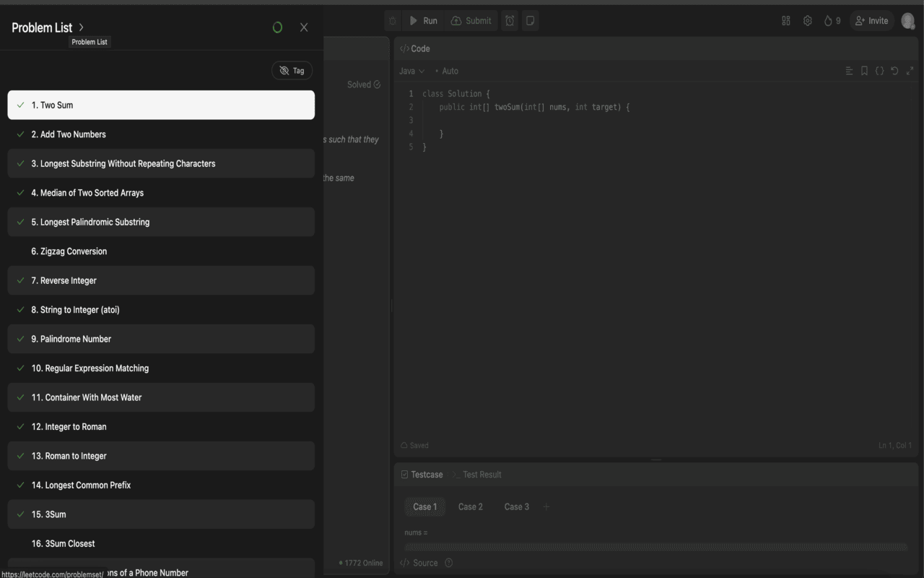Open the sticky notes panel

coord(530,20)
